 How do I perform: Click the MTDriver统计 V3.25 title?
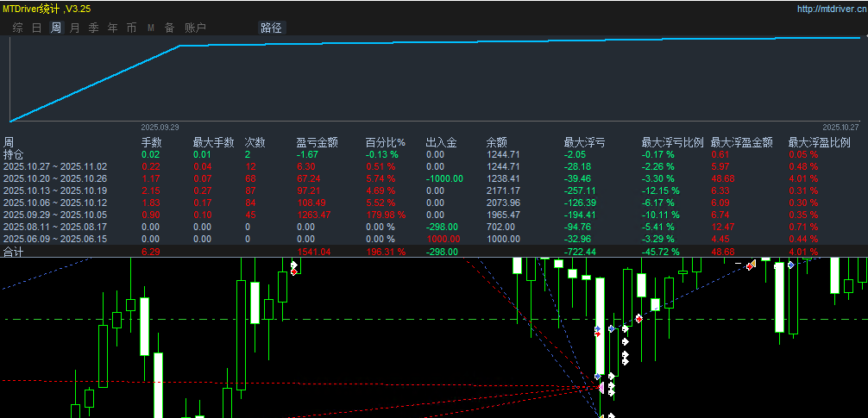[x=47, y=9]
